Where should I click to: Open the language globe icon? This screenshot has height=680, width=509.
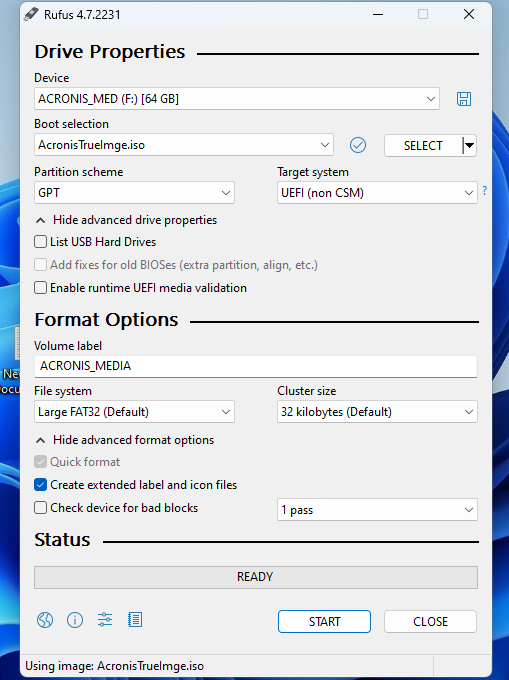pyautogui.click(x=45, y=620)
